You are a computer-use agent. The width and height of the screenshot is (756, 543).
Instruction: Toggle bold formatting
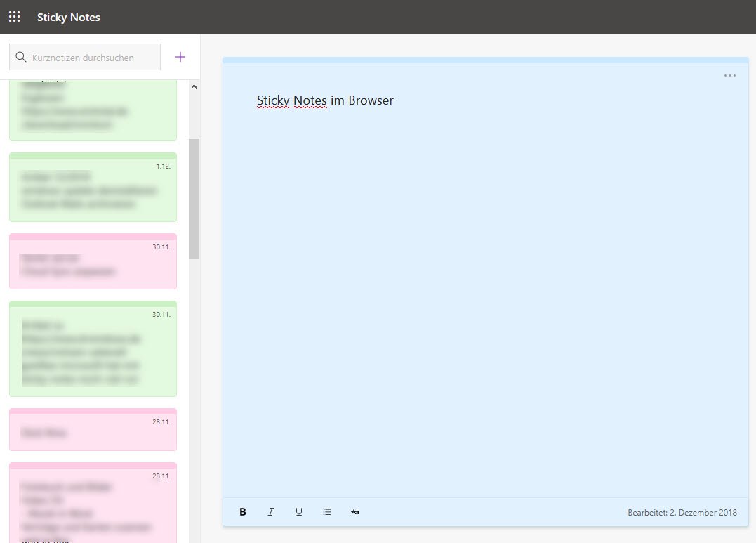(243, 512)
